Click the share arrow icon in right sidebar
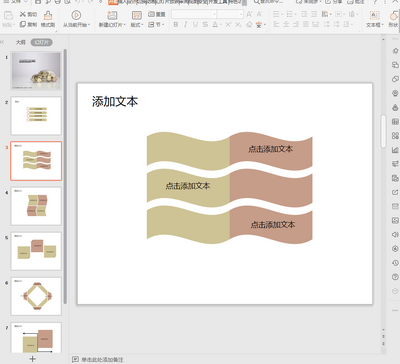 (395, 192)
